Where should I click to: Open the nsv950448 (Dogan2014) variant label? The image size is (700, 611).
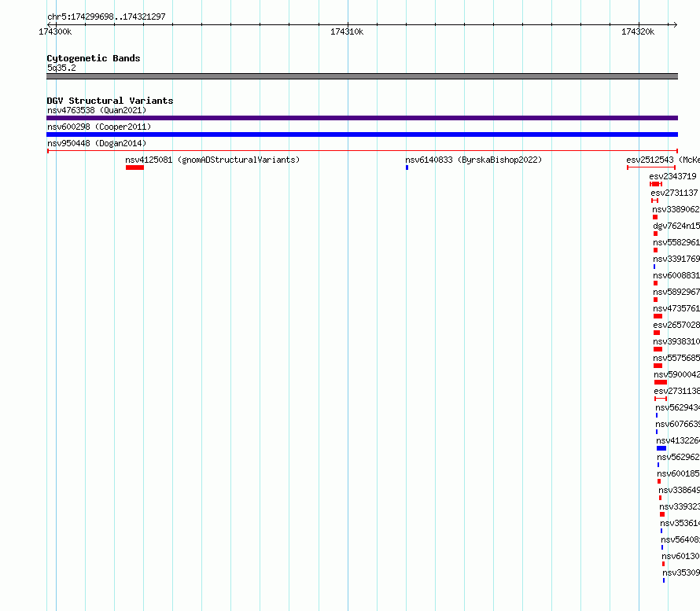point(97,143)
